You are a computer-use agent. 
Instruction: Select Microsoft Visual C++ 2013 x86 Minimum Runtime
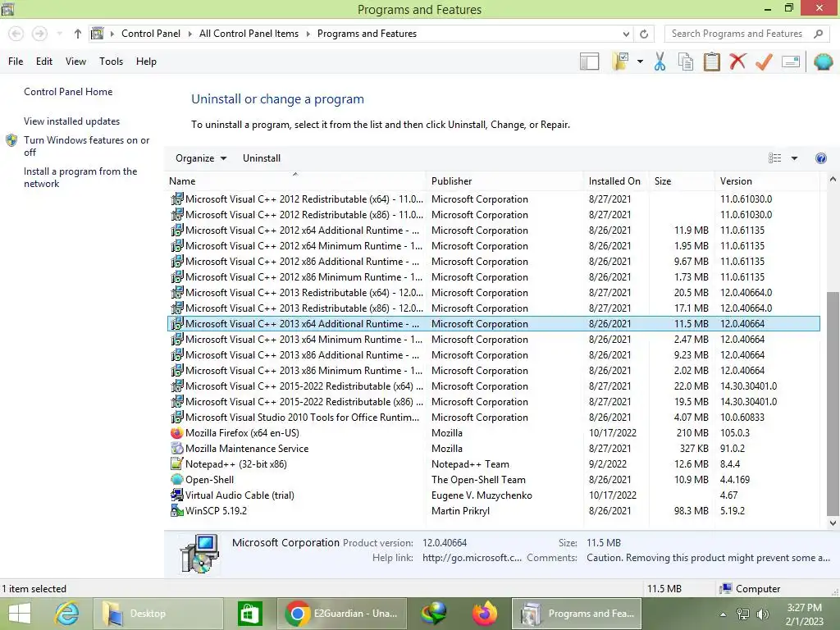point(493,371)
